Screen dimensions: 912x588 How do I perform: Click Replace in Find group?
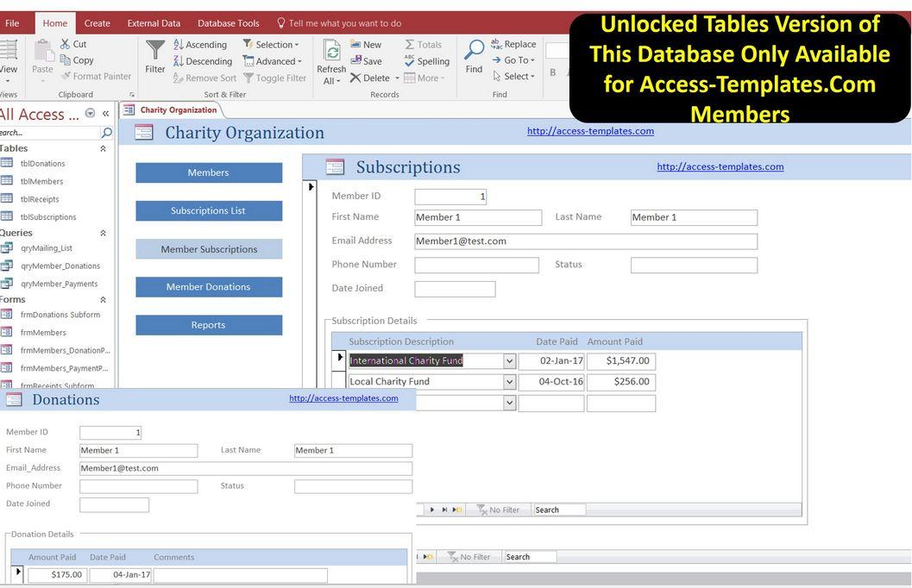pos(513,44)
